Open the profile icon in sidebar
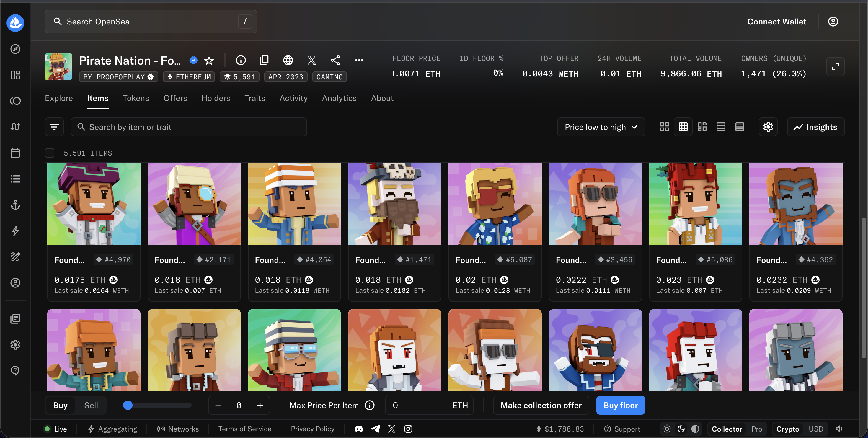 [15, 283]
